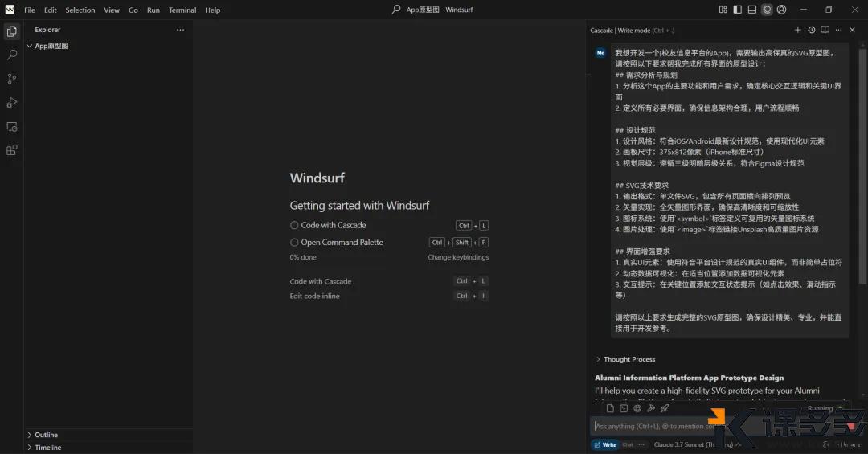868x454 pixels.
Task: Open the Edit menu
Action: click(51, 10)
